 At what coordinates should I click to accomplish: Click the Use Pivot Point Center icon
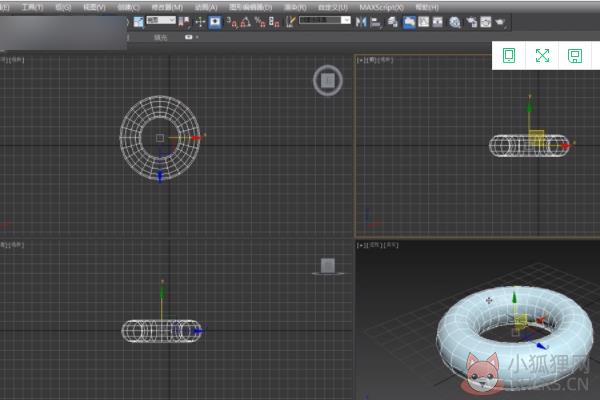[184, 22]
